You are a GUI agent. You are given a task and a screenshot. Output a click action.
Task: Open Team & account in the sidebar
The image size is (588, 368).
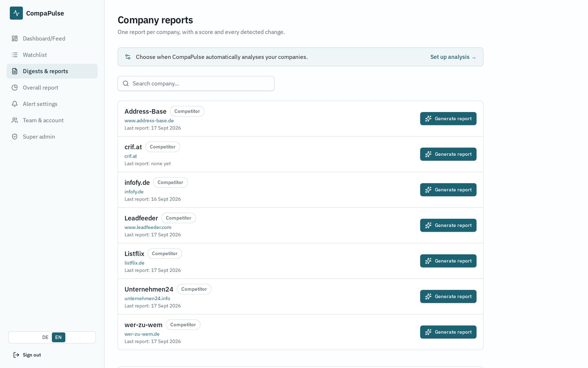52,120
